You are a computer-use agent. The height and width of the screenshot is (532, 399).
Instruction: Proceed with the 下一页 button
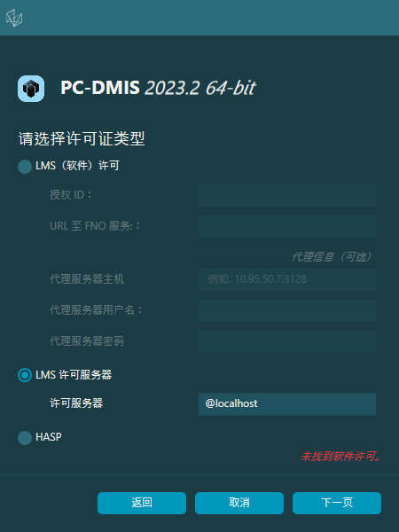[x=337, y=503]
